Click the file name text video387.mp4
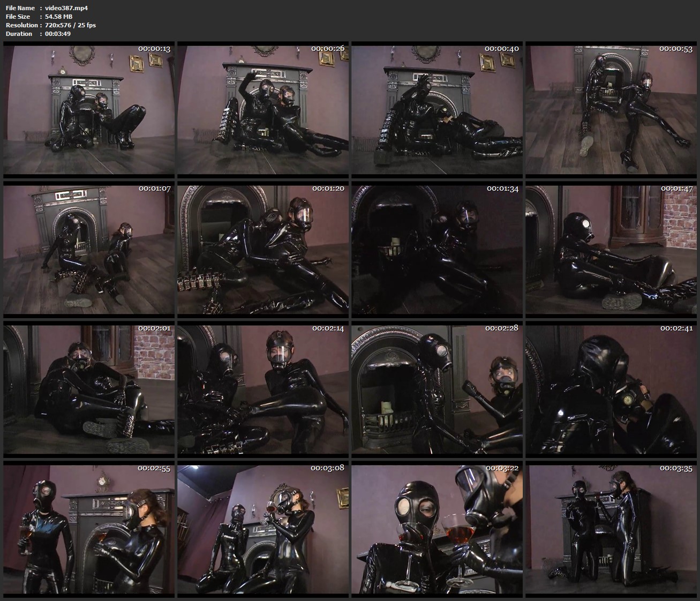Viewport: 700px width, 601px height. point(67,8)
